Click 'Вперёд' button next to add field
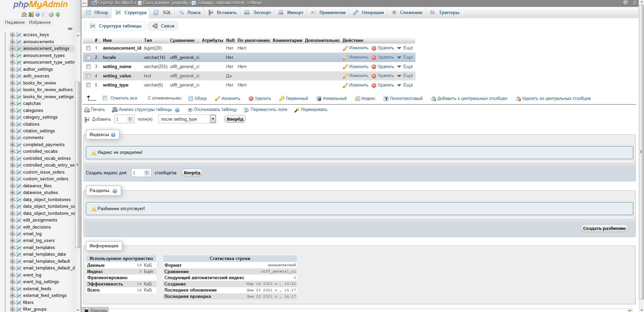The image size is (644, 312). coord(235,119)
